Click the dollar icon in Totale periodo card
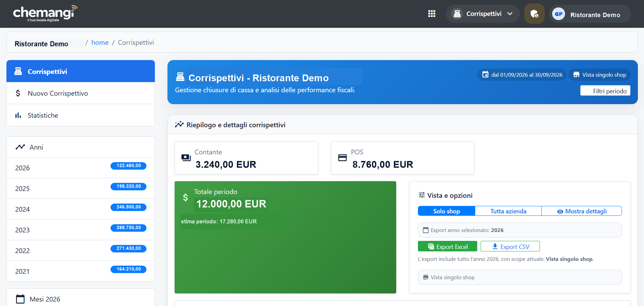 [185, 197]
